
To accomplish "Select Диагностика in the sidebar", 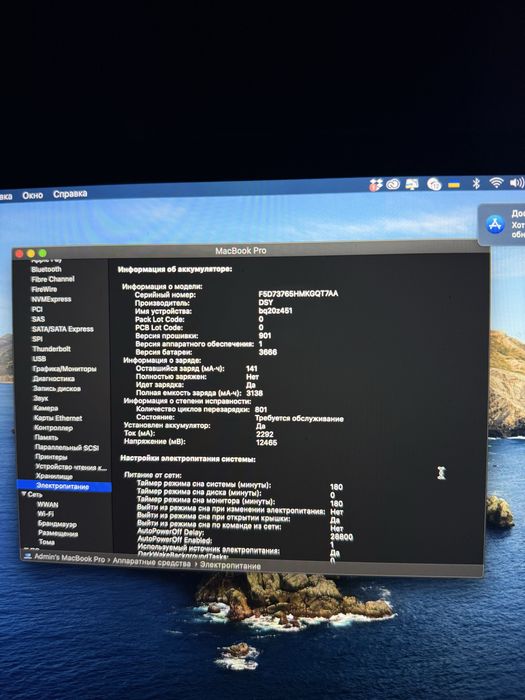I will 54,379.
